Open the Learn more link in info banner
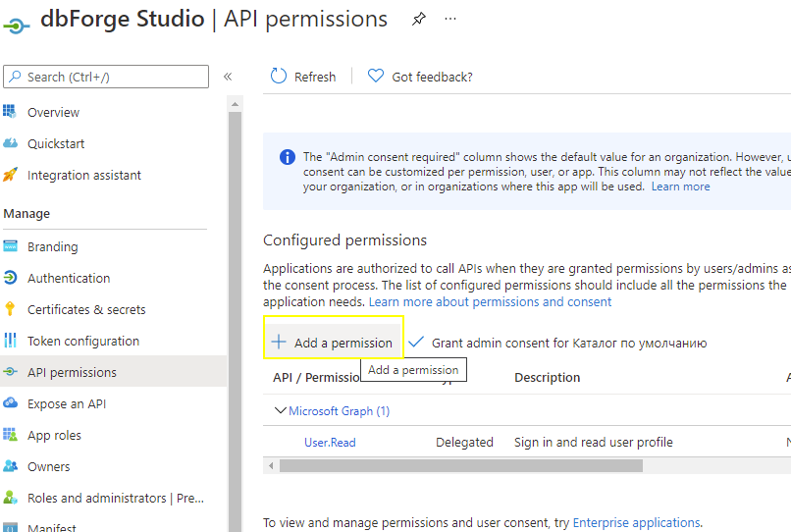 coord(680,186)
